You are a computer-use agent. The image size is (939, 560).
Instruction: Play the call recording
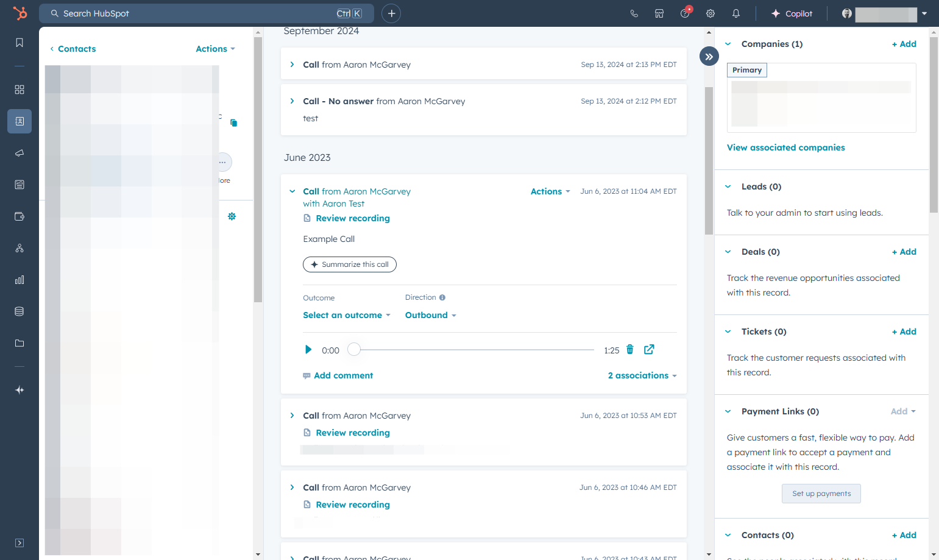coord(308,350)
